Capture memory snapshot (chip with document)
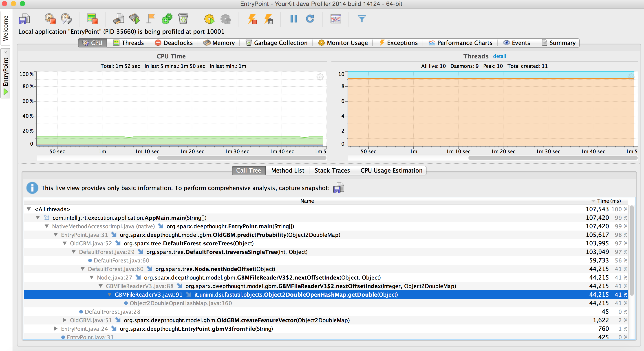644x351 pixels. (118, 19)
